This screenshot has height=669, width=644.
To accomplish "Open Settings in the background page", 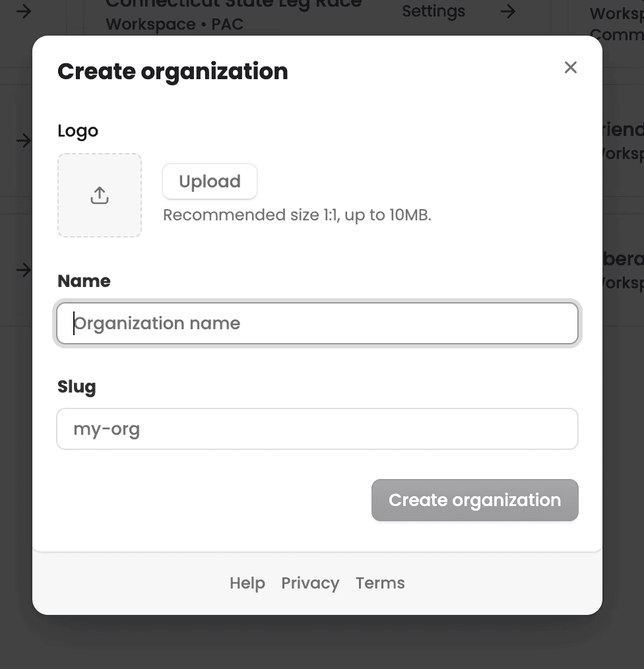I will (x=433, y=11).
